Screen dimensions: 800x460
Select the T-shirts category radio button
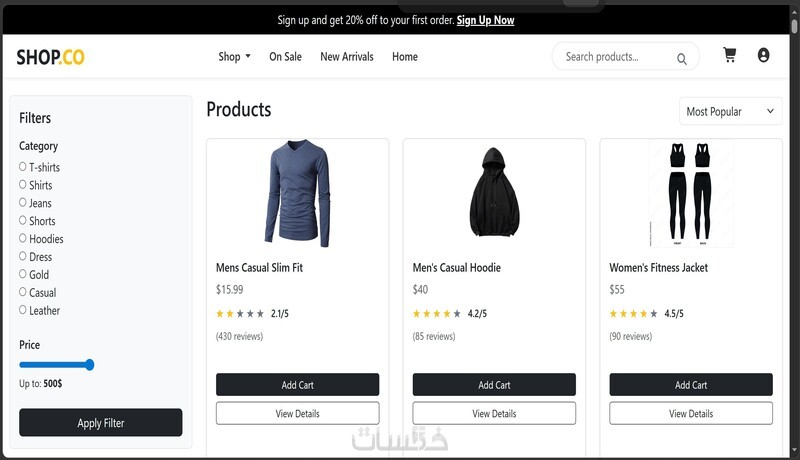pyautogui.click(x=23, y=167)
